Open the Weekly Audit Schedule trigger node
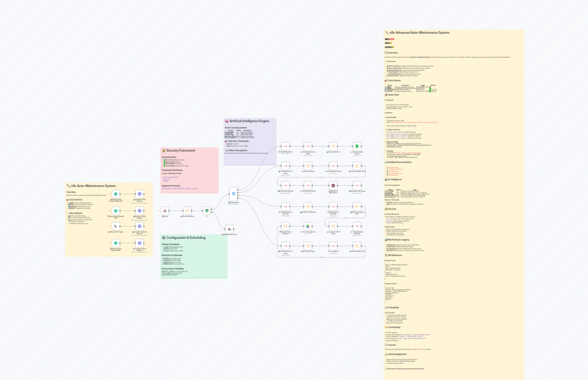The height and width of the screenshot is (380, 588). click(x=116, y=194)
